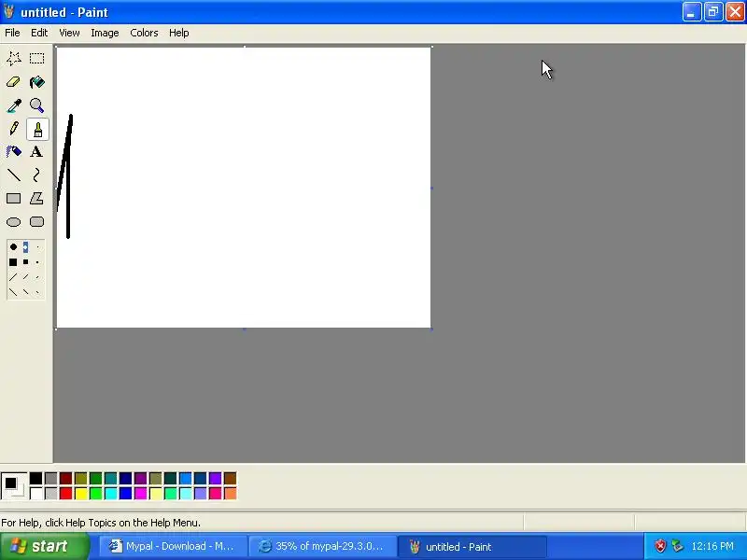Open the Help menu
The height and width of the screenshot is (560, 747).
[179, 33]
